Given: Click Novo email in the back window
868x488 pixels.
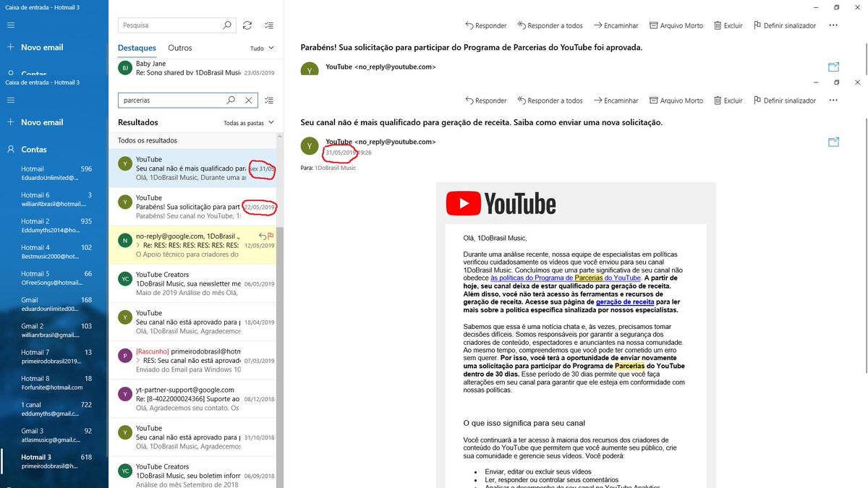Looking at the screenshot, I should 35,47.
